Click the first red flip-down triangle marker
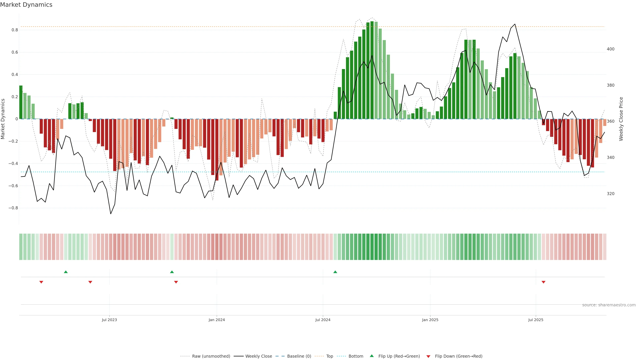This screenshot has height=362, width=644. click(41, 282)
